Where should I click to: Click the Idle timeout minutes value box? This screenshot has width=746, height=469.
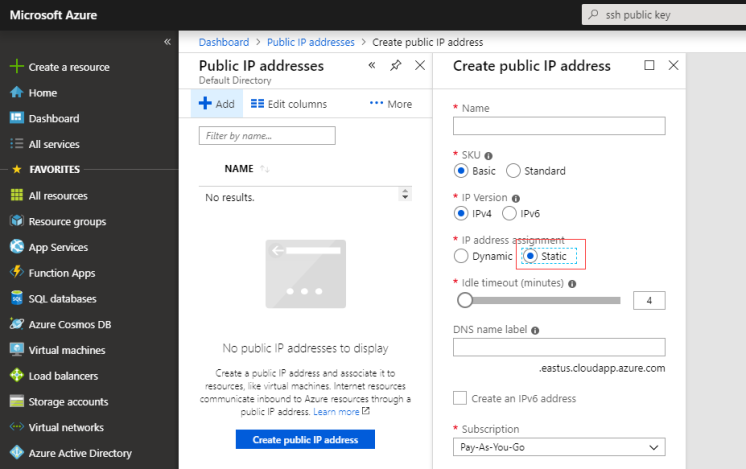649,301
